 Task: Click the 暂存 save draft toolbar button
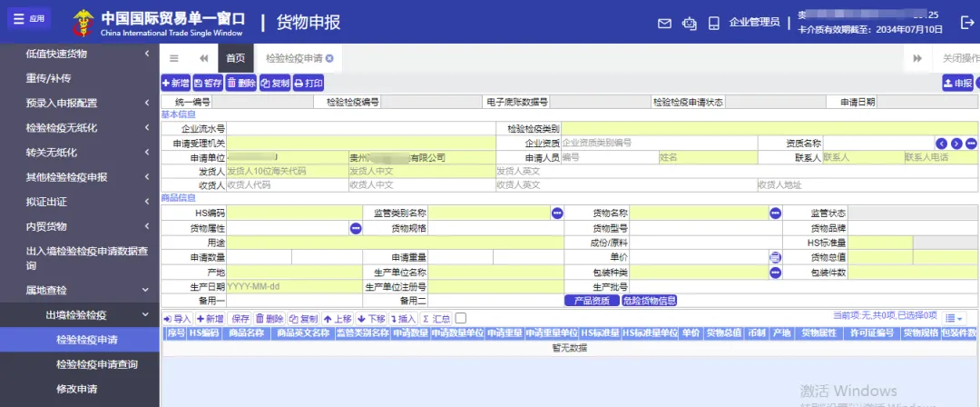coord(208,84)
